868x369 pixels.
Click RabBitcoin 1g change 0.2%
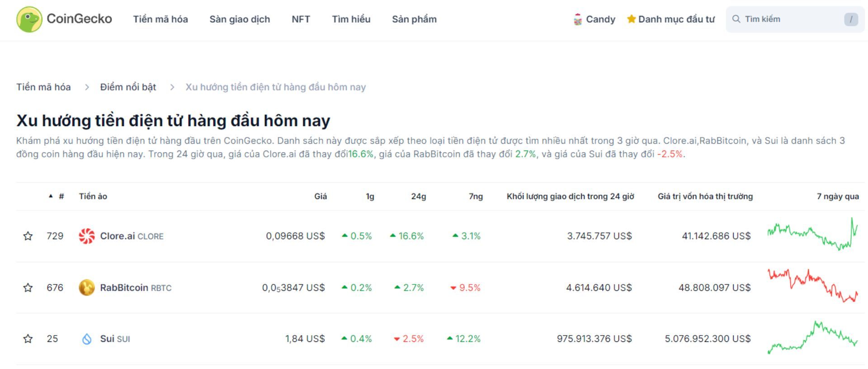tap(357, 288)
